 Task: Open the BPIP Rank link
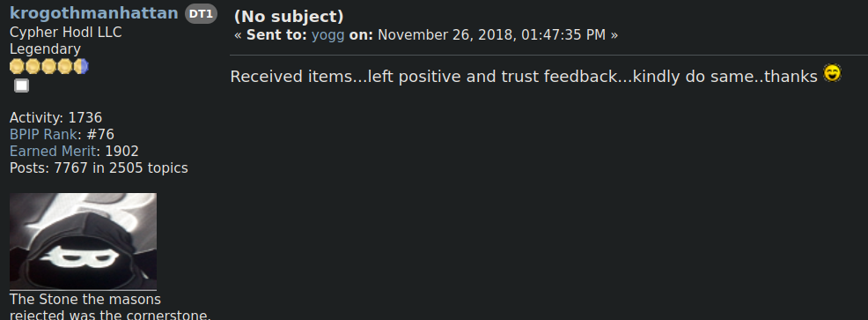pos(43,135)
